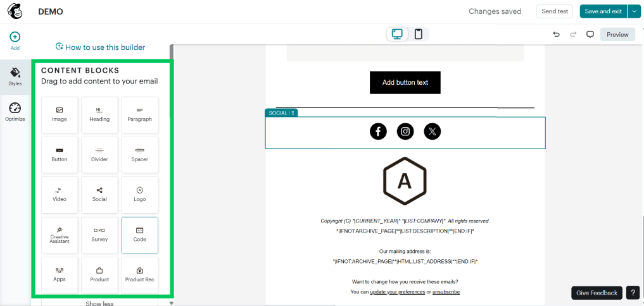The image size is (644, 306).
Task: Click the Facebook icon in email
Action: [x=378, y=132]
